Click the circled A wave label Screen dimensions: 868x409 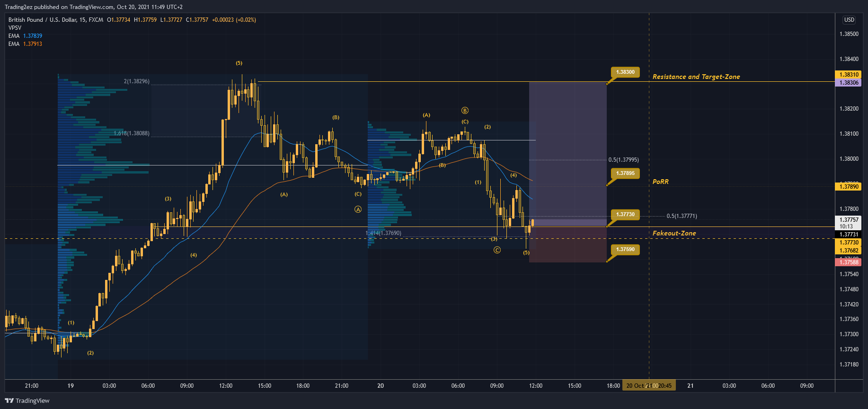(358, 209)
